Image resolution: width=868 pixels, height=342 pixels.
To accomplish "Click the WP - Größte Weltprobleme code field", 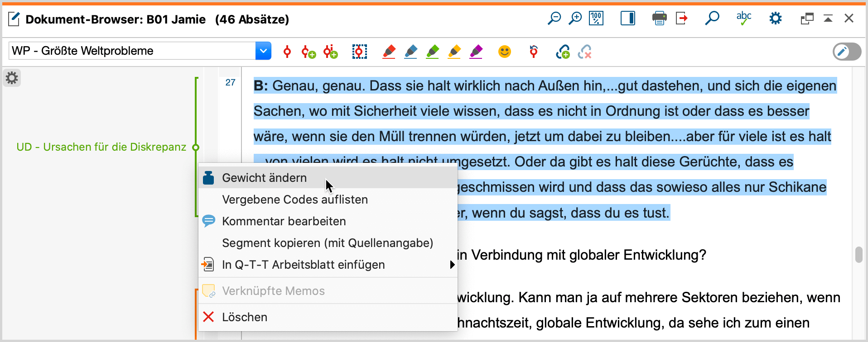I will pyautogui.click(x=132, y=51).
